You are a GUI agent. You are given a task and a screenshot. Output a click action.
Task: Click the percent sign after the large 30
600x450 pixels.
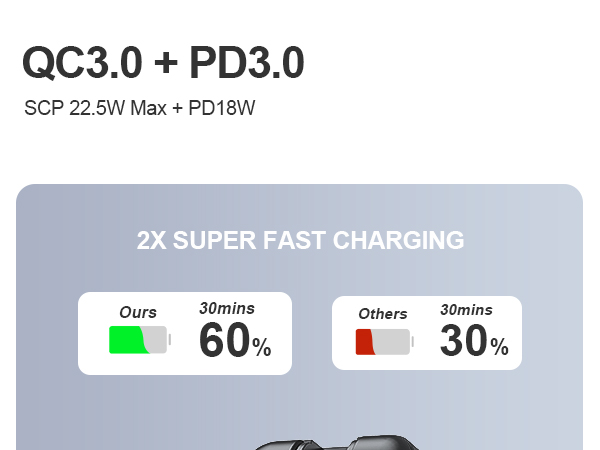point(500,348)
